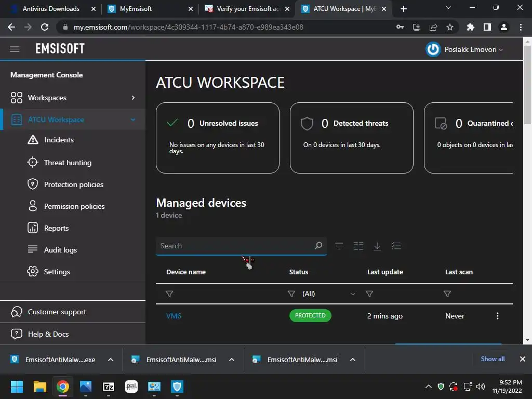This screenshot has width=532, height=399.
Task: Click the Settings gear icon in sidebar
Action: [x=33, y=271]
